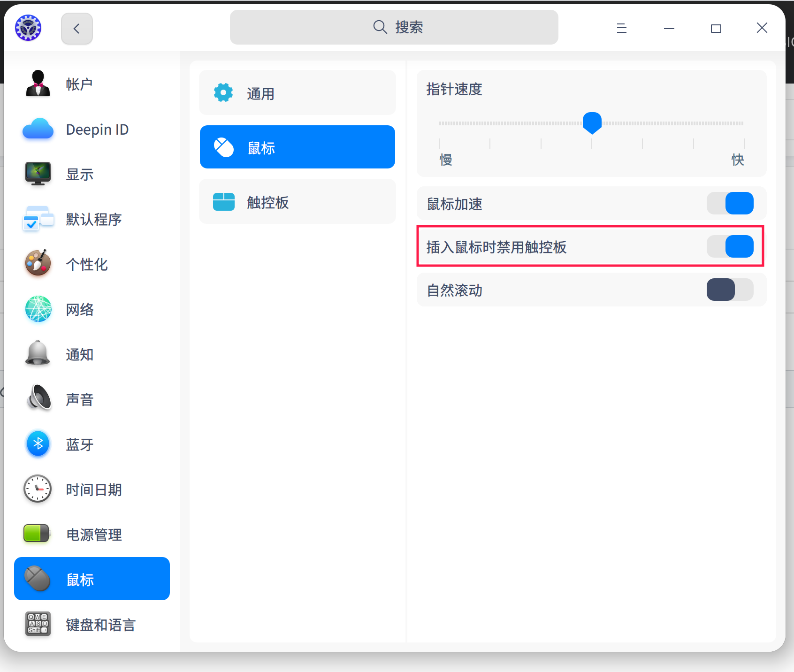Switch to the 通用 tab
The image size is (794, 672).
coord(298,92)
